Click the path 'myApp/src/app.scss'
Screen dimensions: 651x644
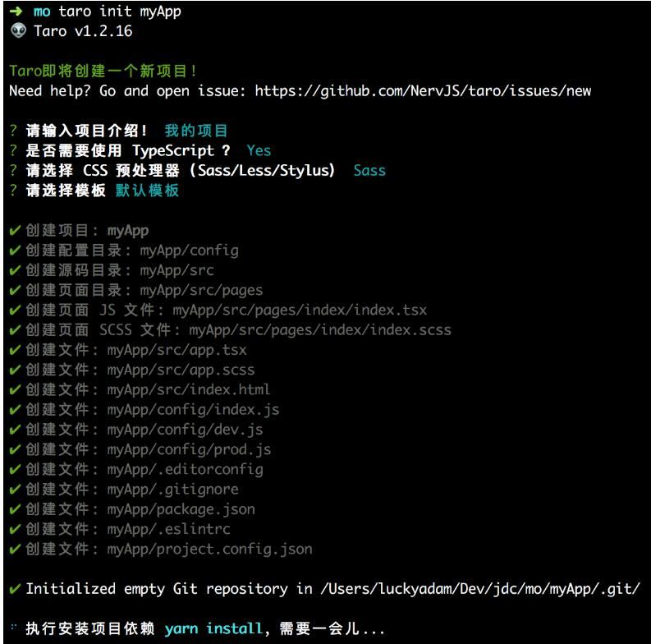point(181,370)
